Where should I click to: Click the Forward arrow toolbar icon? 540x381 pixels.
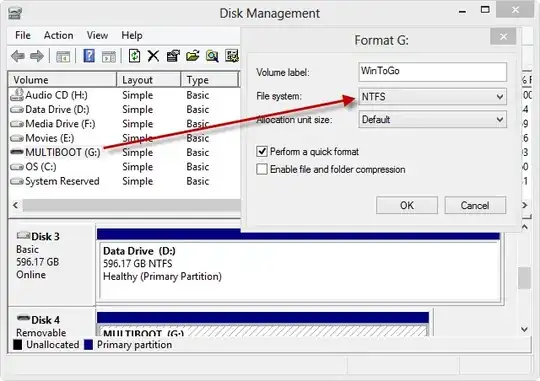[x=37, y=56]
